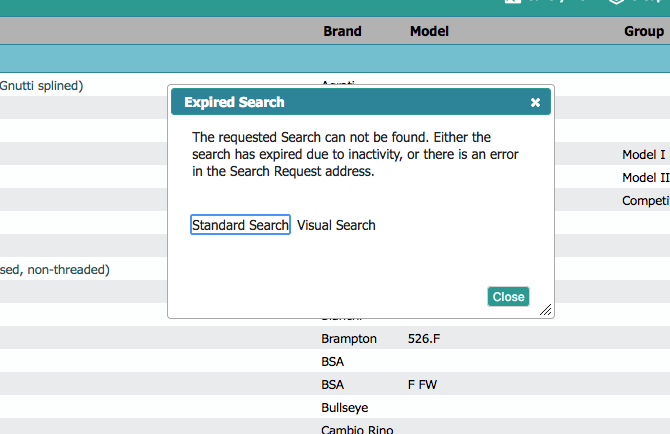This screenshot has height=434, width=670.
Task: Click the row ending in Gnutti splined
Action: pyautogui.click(x=42, y=86)
